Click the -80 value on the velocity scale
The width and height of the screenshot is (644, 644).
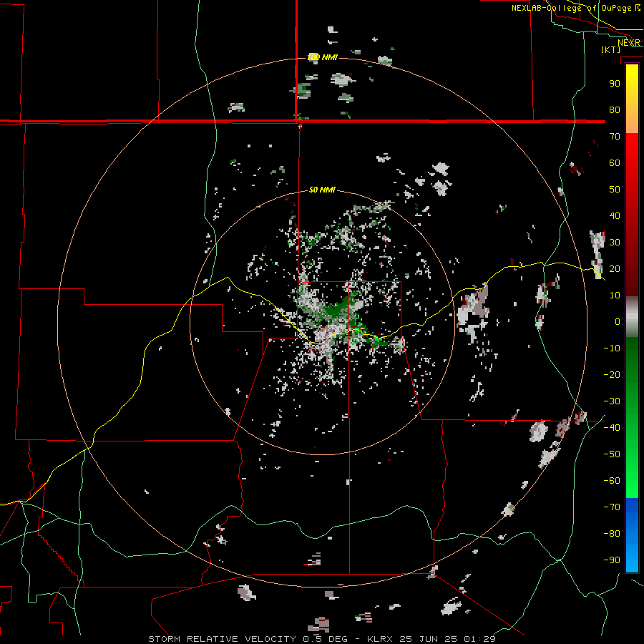[x=612, y=534]
